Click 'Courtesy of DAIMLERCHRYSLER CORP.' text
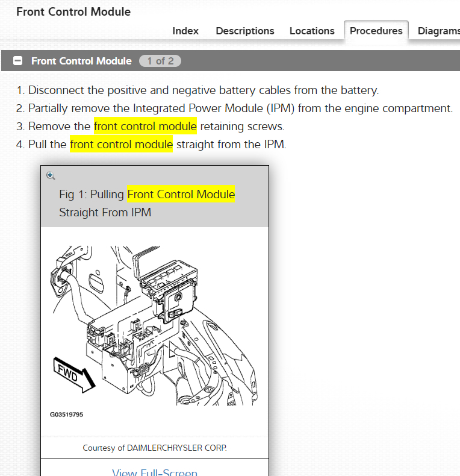The width and height of the screenshot is (460, 476). point(155,448)
